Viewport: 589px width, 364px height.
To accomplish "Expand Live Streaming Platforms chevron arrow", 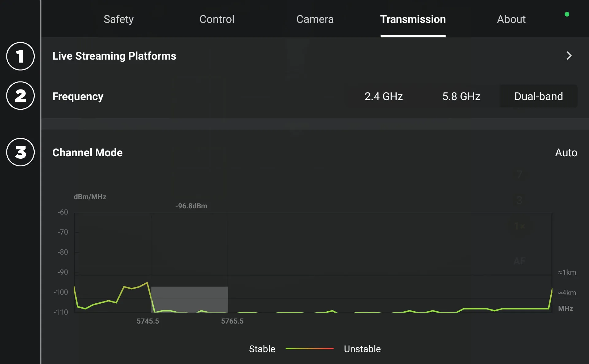I will point(569,56).
